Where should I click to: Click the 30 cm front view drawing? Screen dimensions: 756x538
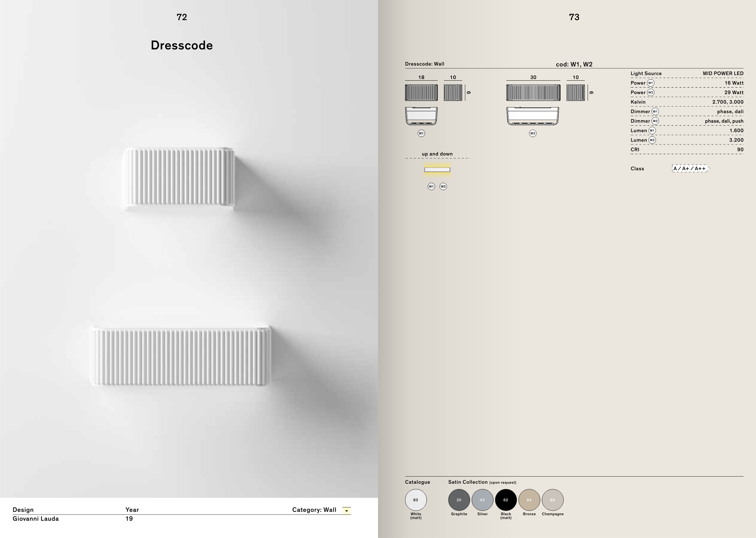[533, 93]
